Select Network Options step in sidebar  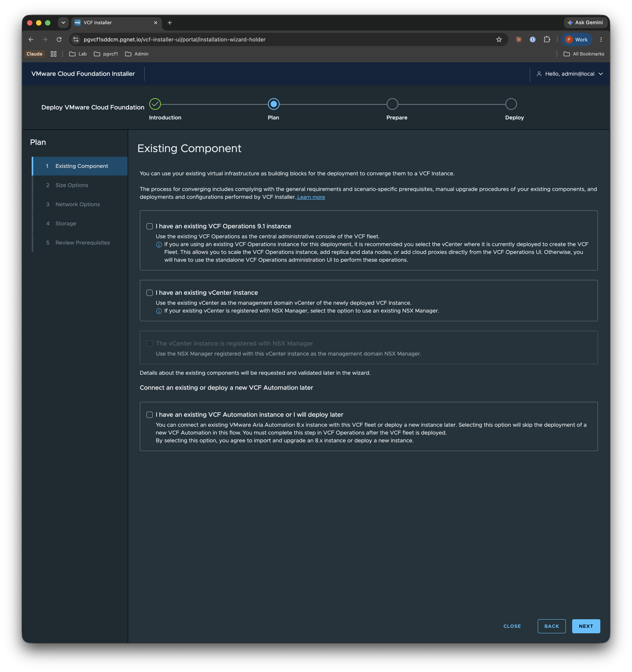[80, 204]
